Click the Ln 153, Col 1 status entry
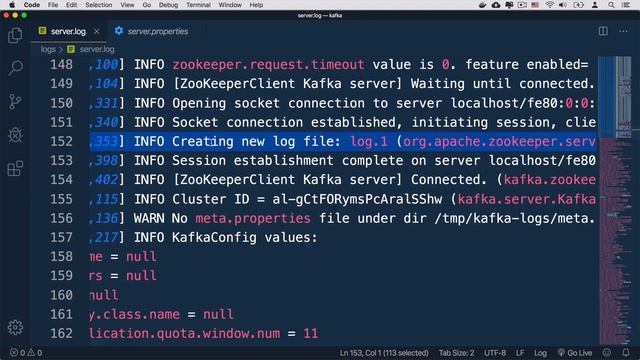Viewport: 640px width, 360px height. [384, 353]
